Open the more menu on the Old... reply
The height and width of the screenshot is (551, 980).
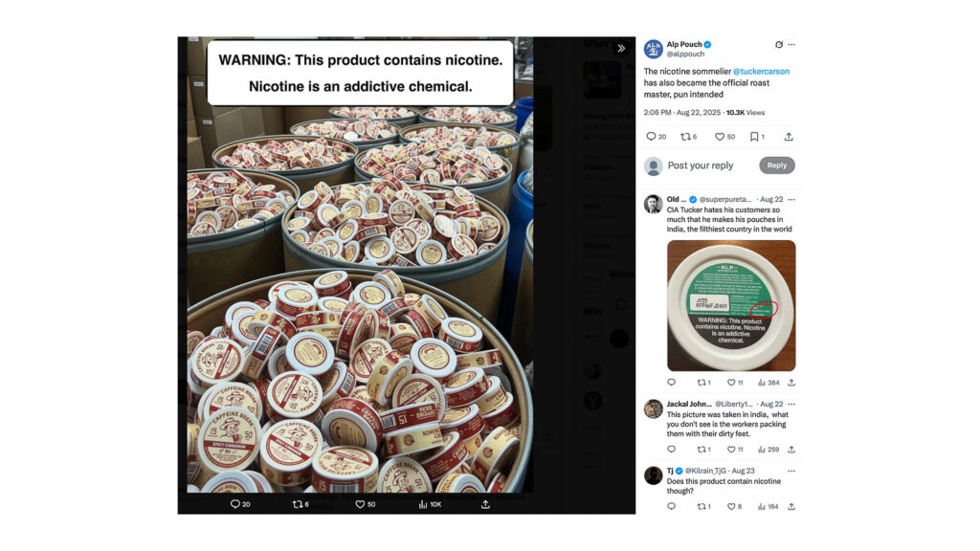click(x=791, y=199)
